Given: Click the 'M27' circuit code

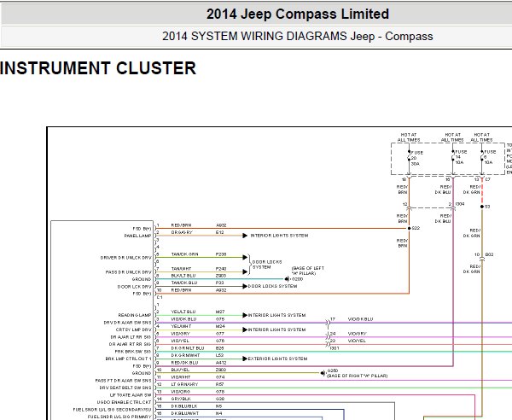Looking at the screenshot, I should pos(220,312).
